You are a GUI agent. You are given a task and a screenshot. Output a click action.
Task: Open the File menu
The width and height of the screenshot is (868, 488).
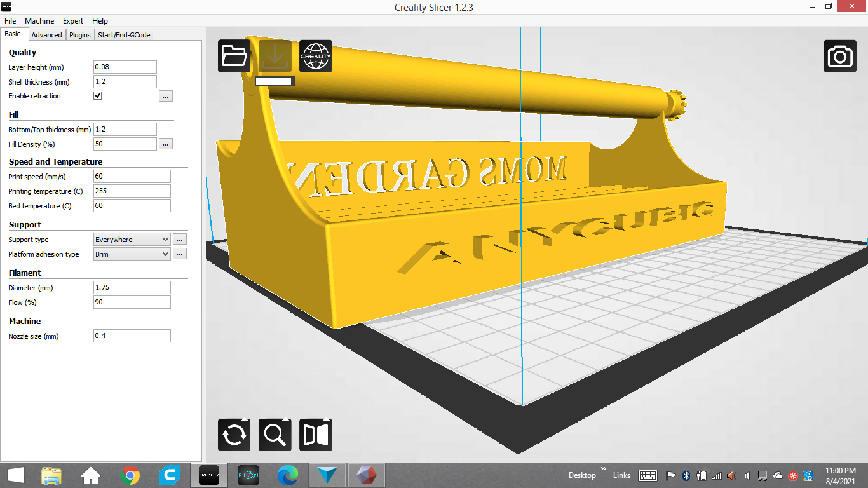point(10,21)
